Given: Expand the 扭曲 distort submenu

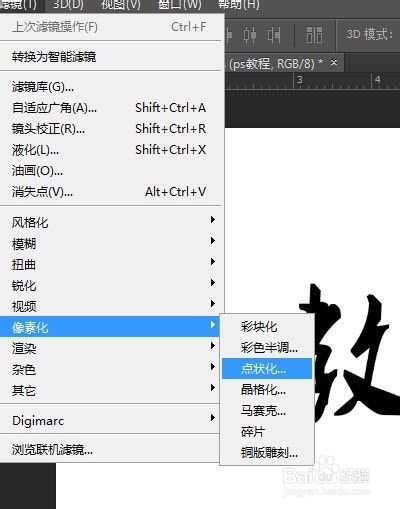Looking at the screenshot, I should [110, 264].
